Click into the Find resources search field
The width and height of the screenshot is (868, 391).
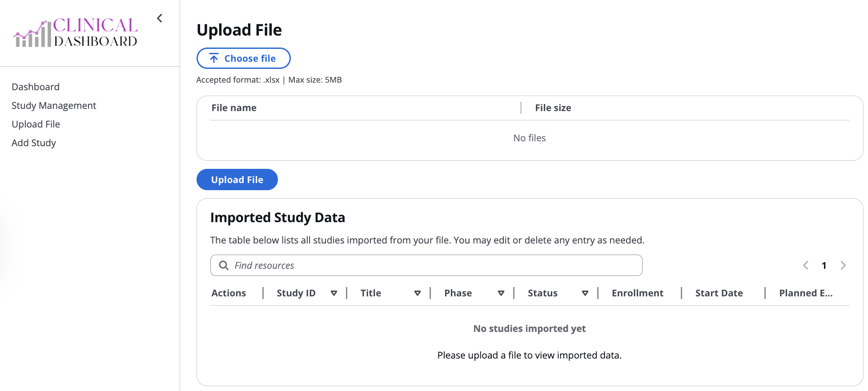[426, 265]
